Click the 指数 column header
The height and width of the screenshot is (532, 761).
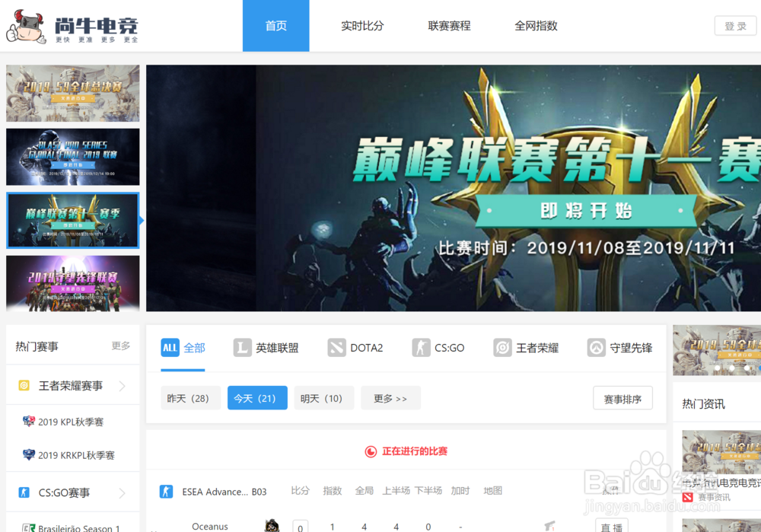[333, 491]
